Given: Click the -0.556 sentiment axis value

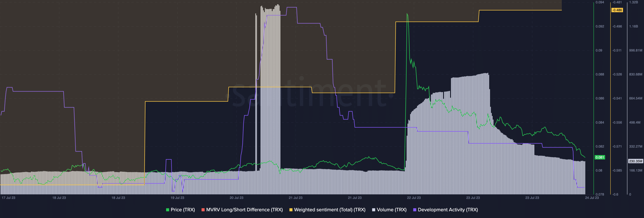Looking at the screenshot, I should tap(617, 122).
